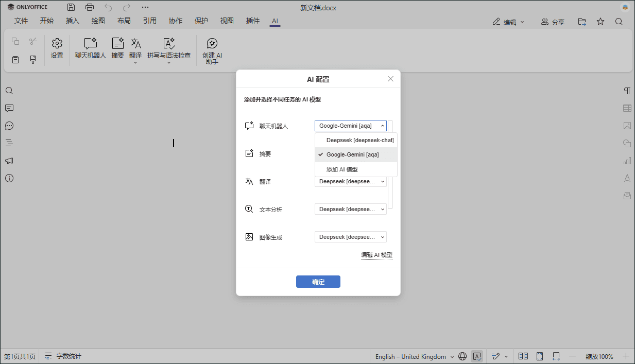
Task: Expand the Translation (翻译) model dropdown
Action: (x=351, y=181)
